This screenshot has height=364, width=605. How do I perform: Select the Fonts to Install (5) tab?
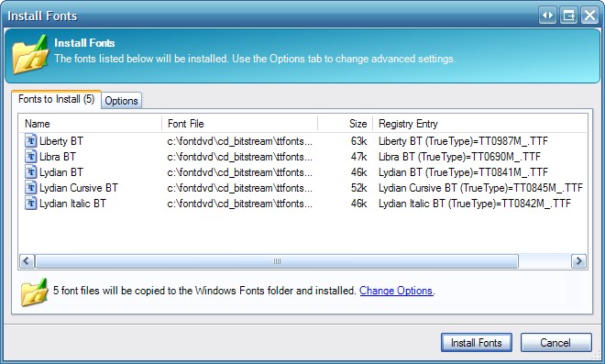56,99
